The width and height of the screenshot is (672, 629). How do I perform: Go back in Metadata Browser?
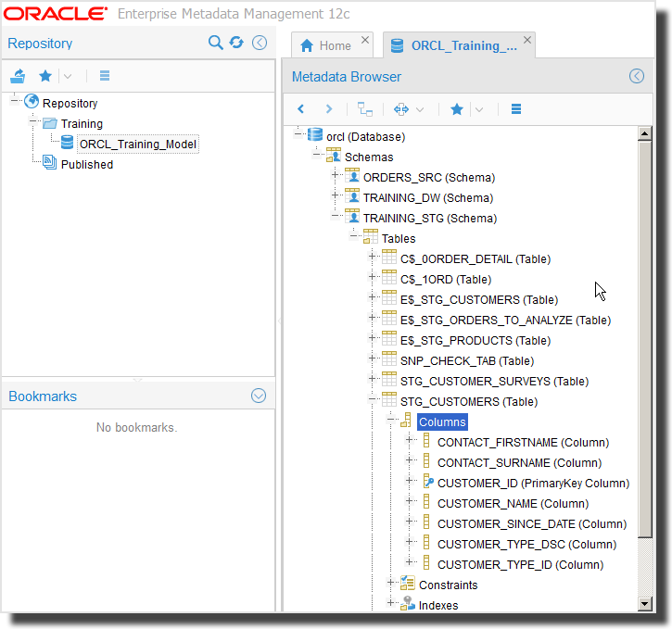tap(301, 108)
